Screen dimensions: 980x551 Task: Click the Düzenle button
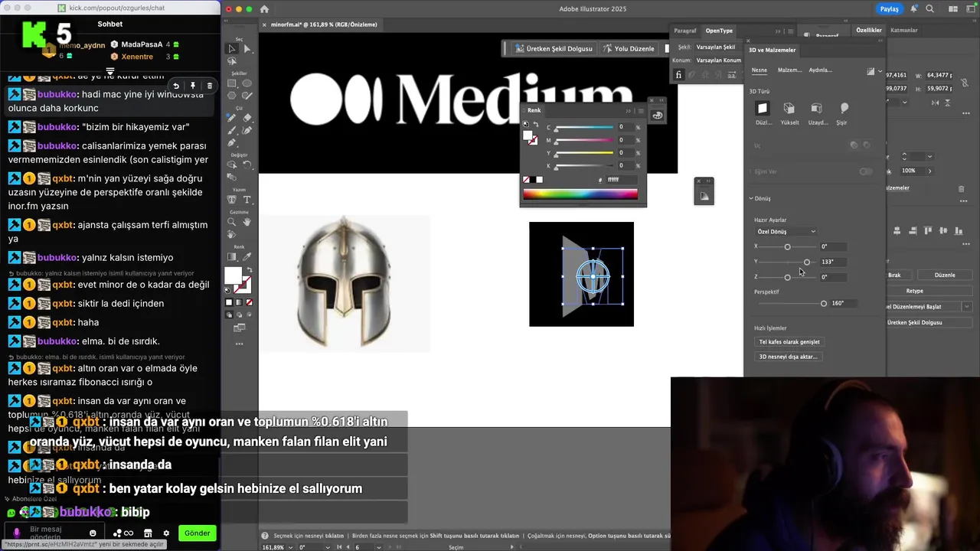(x=945, y=275)
